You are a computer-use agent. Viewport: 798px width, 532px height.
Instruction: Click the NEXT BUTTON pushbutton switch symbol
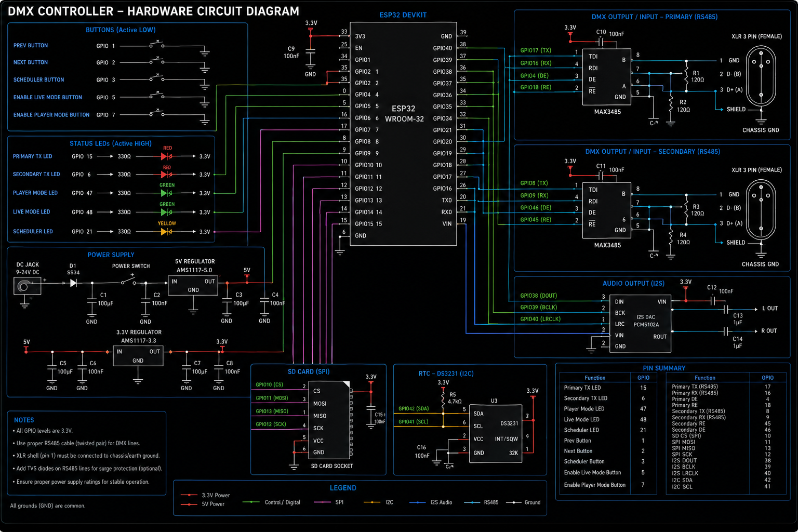click(156, 61)
